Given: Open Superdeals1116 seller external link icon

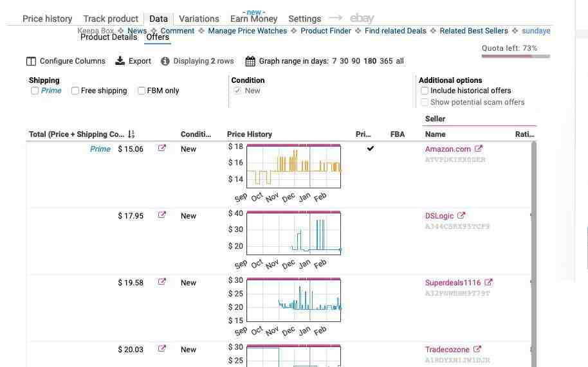Looking at the screenshot, I should point(488,282).
